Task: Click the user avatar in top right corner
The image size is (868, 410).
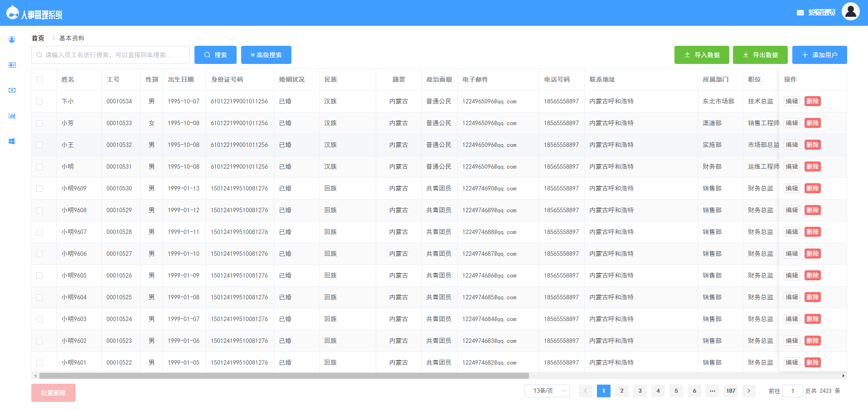Action: (850, 11)
